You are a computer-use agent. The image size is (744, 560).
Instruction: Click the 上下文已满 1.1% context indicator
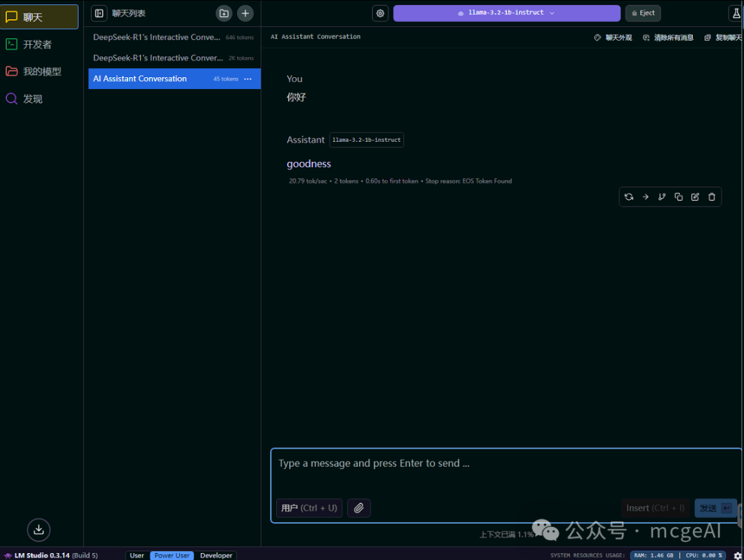(506, 535)
